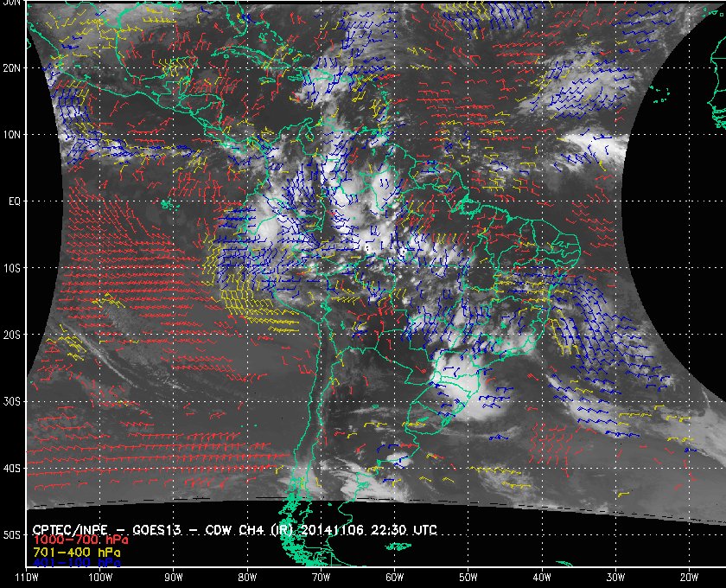
Task: Click the GOES13 satellite name in caption
Action: tap(156, 530)
